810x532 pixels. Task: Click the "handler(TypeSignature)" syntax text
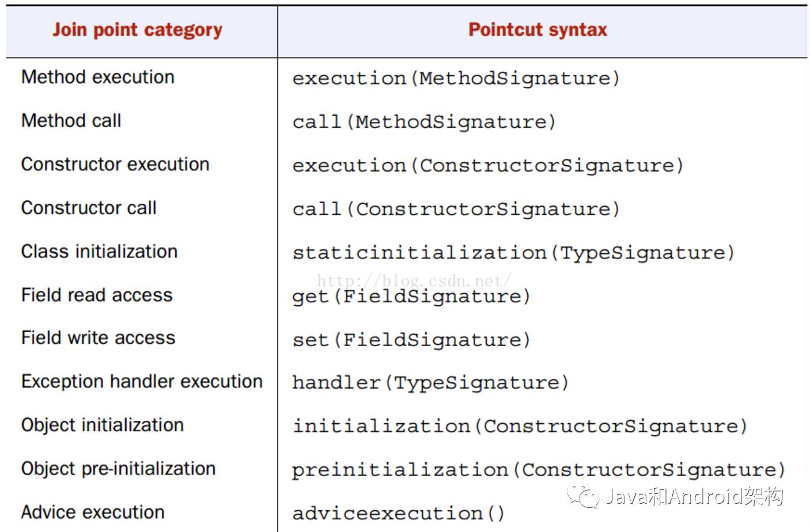click(x=430, y=383)
